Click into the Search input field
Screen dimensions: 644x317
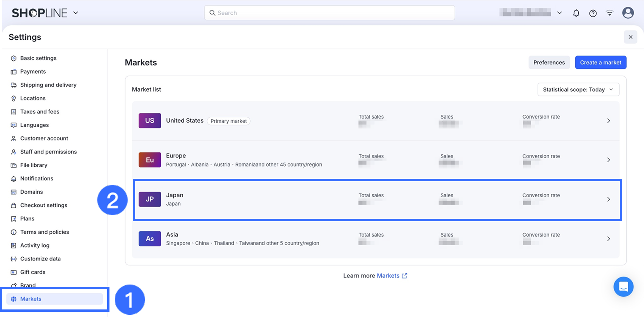coord(329,13)
